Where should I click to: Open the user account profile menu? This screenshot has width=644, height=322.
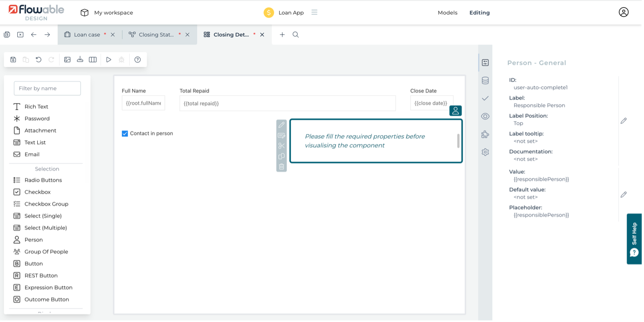(x=624, y=13)
